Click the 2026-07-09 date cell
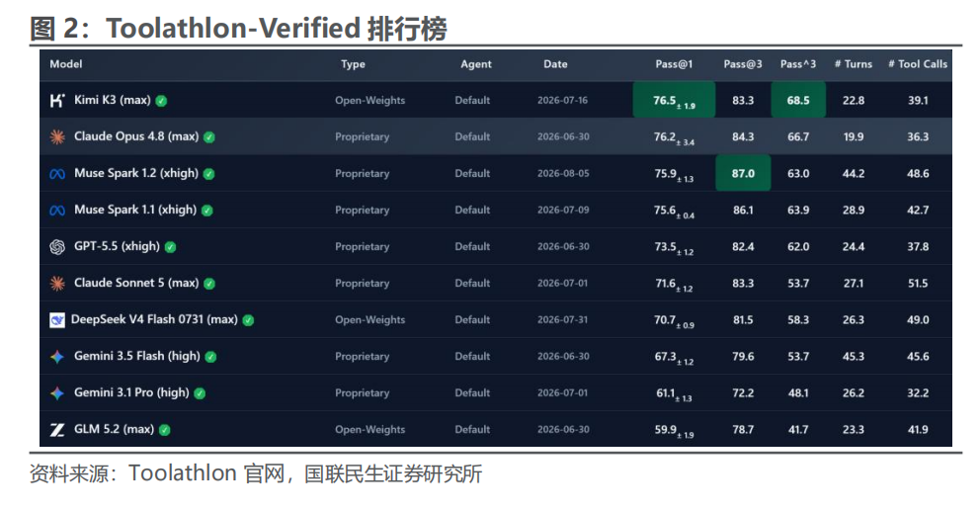The height and width of the screenshot is (513, 980). (x=563, y=211)
